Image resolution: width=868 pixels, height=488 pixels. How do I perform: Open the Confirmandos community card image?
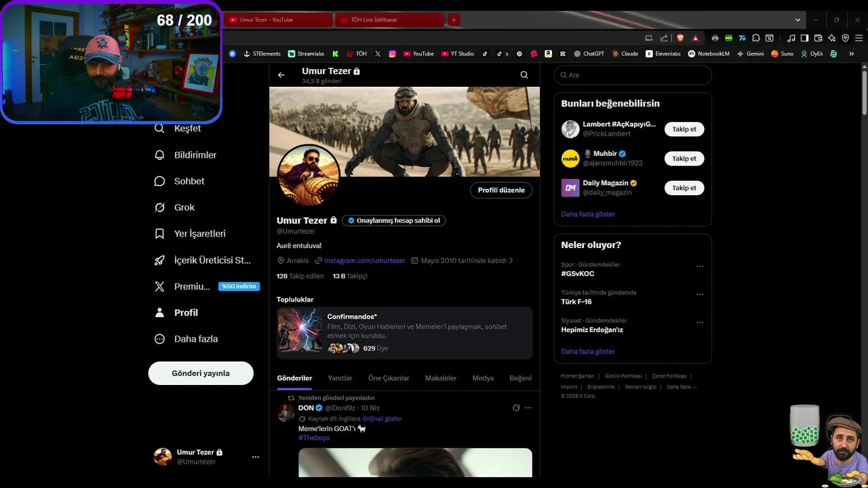coord(300,331)
